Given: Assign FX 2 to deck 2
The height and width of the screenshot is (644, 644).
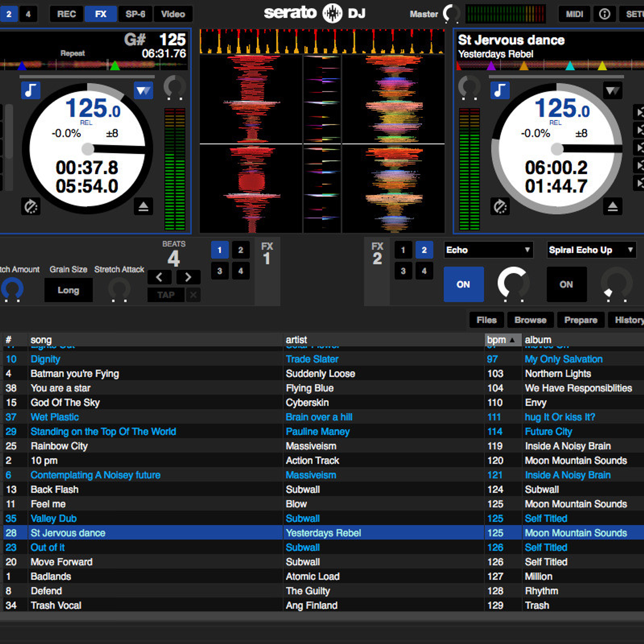Looking at the screenshot, I should (424, 250).
